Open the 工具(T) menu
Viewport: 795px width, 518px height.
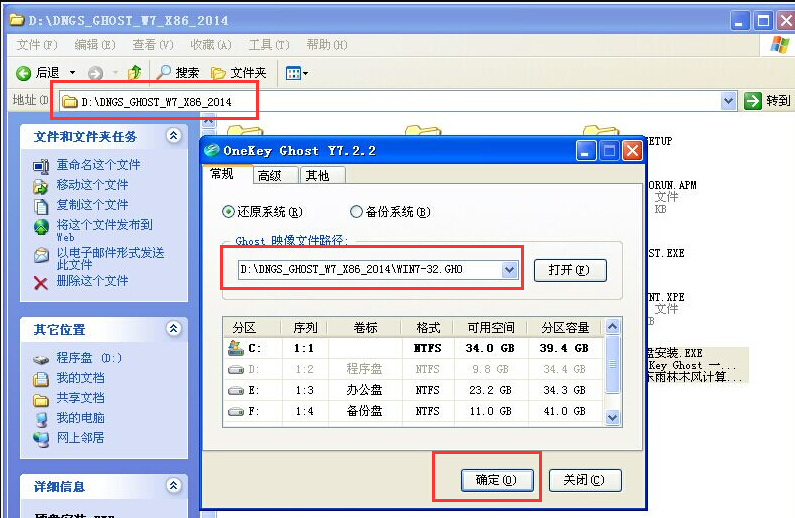269,45
